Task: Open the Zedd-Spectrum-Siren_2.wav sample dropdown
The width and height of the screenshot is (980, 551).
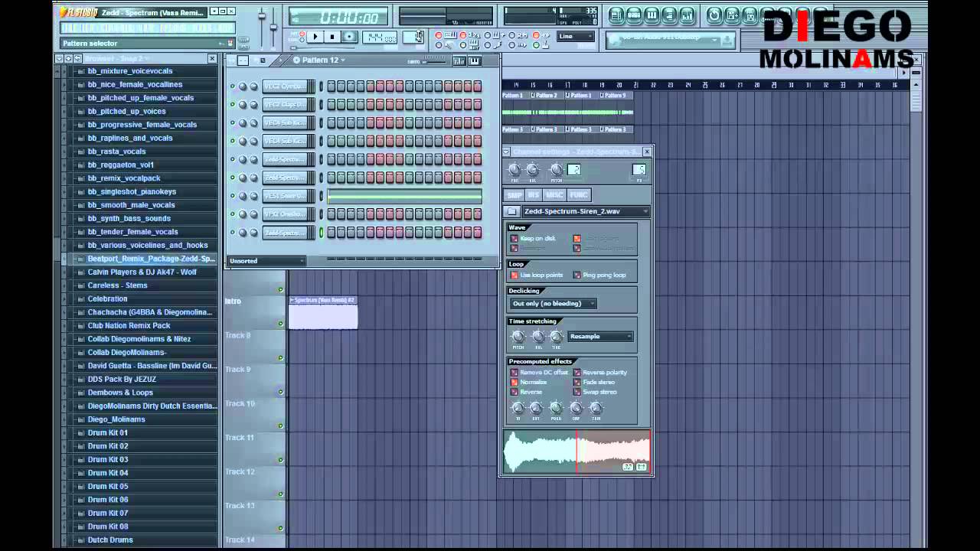Action: 586,211
